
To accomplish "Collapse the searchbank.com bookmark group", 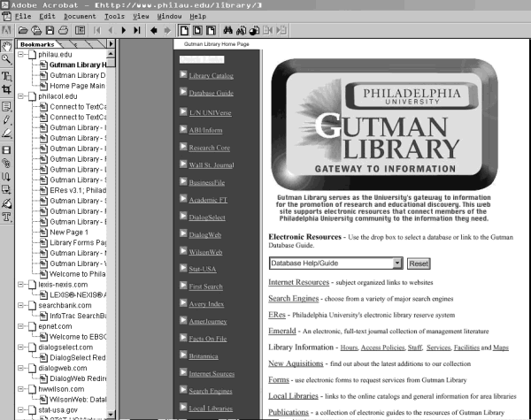I will coord(20,305).
